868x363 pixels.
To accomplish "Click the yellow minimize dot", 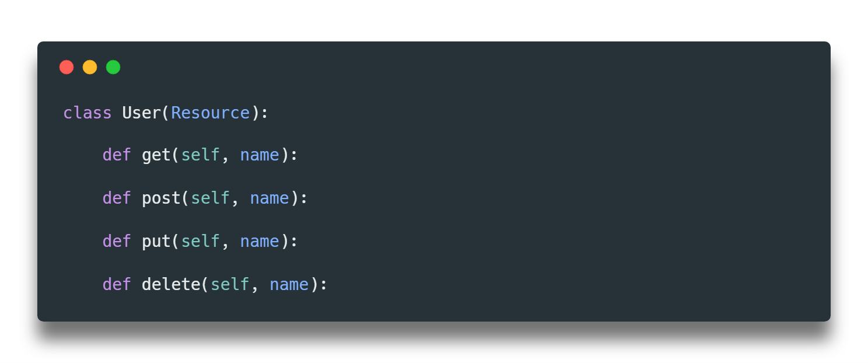I will click(90, 67).
